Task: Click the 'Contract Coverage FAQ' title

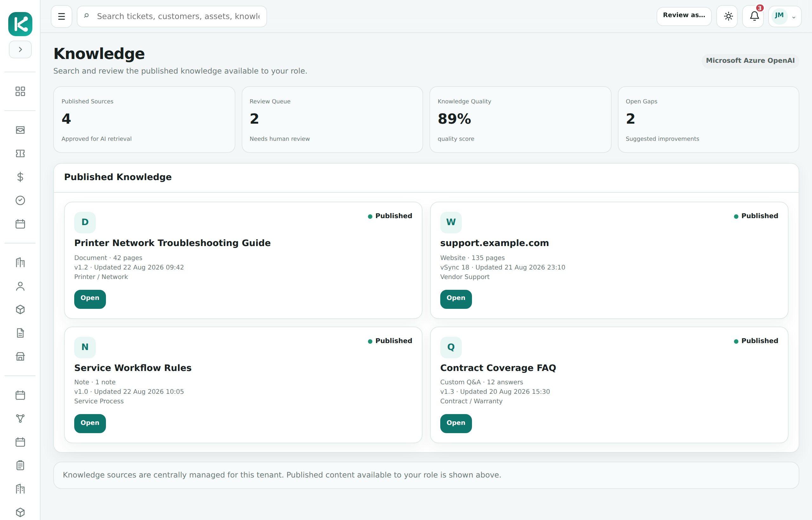Action: [498, 368]
